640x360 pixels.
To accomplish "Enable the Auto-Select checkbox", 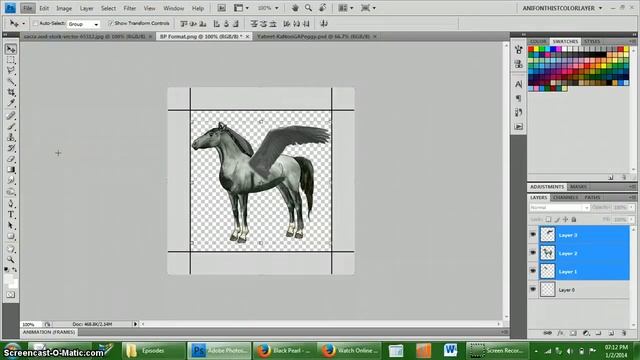I will tap(35, 24).
